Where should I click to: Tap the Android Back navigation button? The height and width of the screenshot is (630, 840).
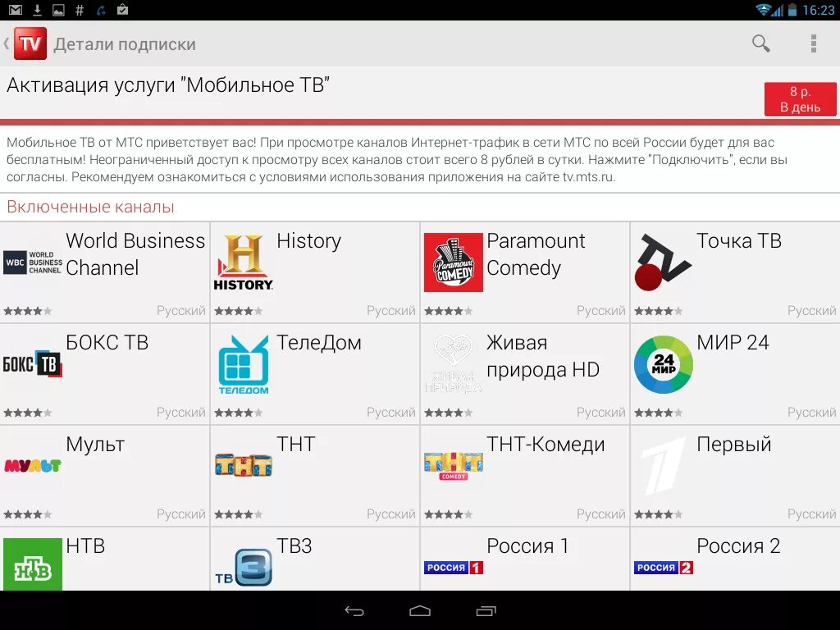click(x=354, y=610)
